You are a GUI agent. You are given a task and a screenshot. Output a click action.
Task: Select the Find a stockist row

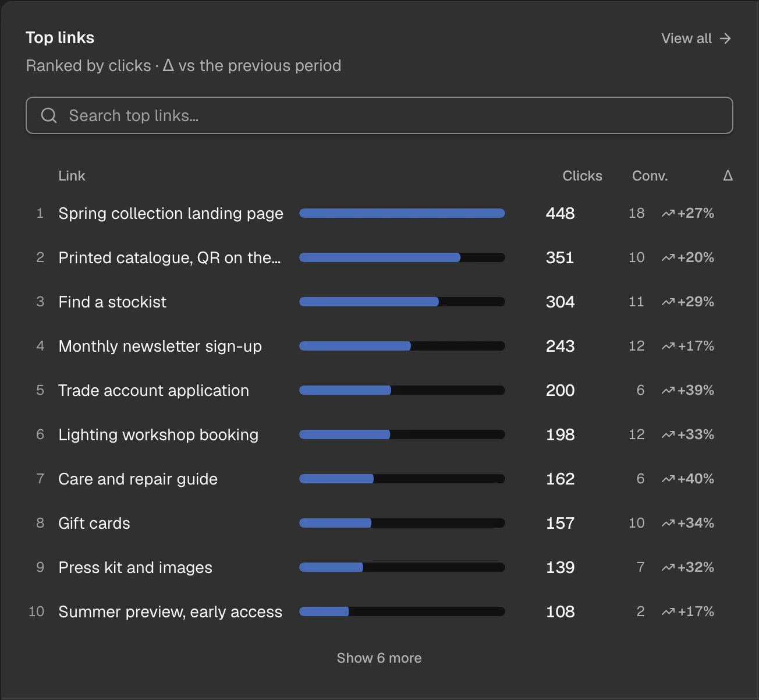click(x=379, y=302)
